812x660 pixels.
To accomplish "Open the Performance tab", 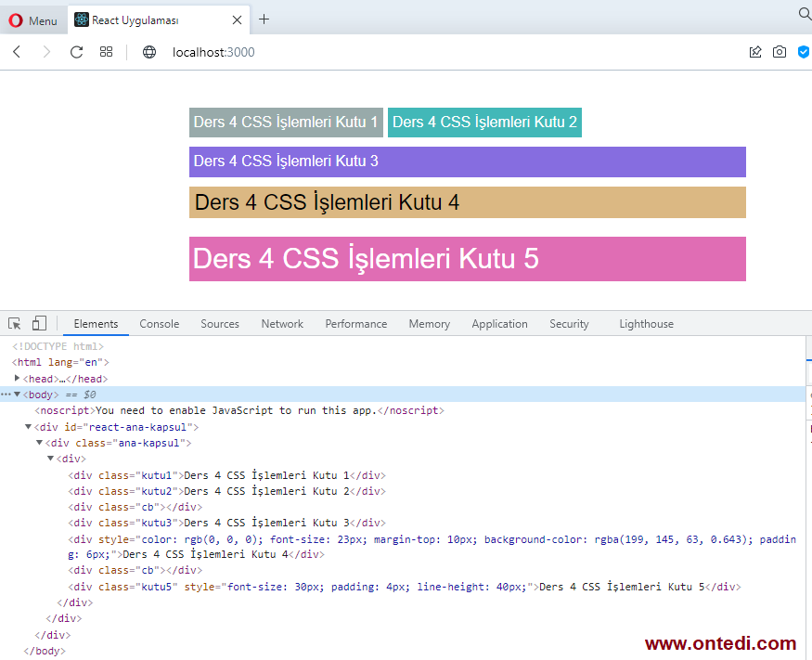I will click(356, 324).
